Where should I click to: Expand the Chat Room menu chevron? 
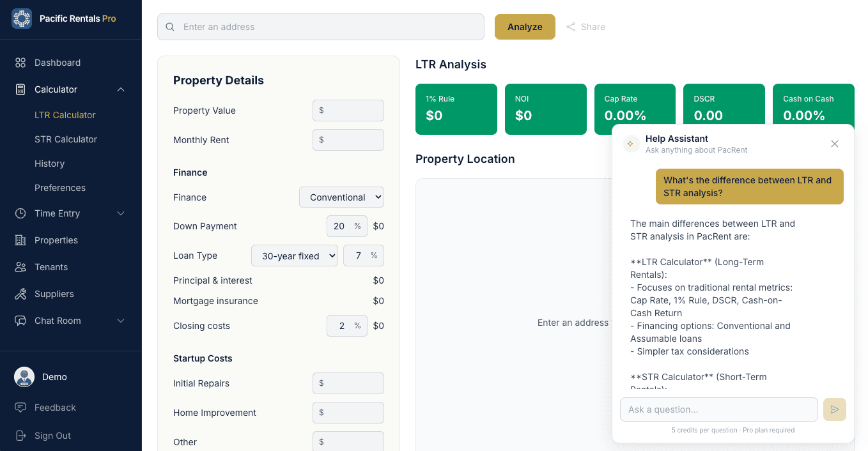pyautogui.click(x=121, y=321)
